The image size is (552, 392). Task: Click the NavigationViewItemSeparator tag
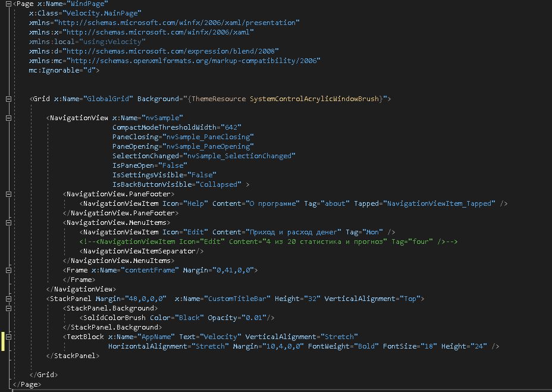[141, 251]
